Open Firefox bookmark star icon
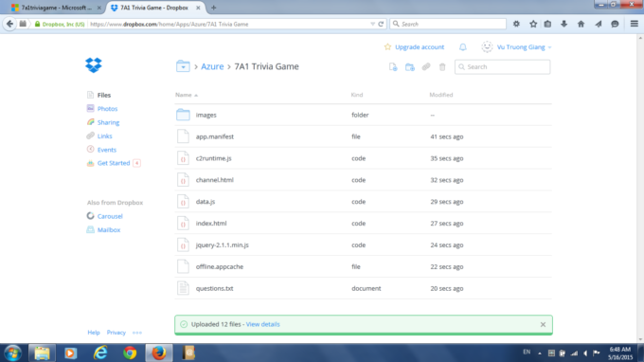 533,24
